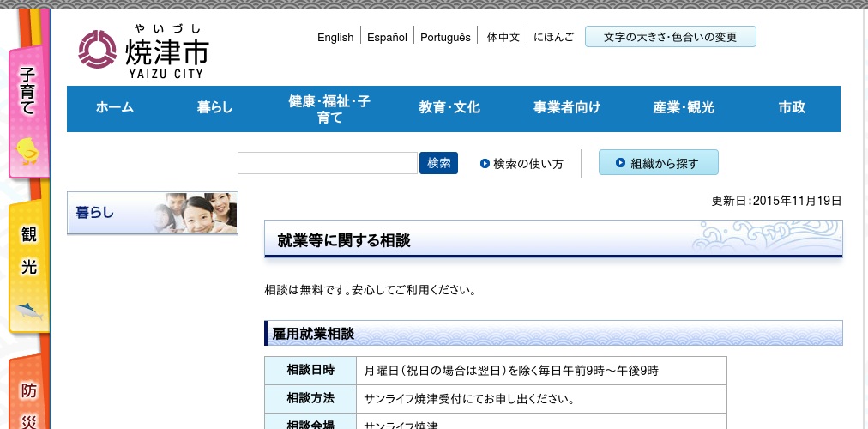The image size is (868, 429).
Task: Select Português language link
Action: 445,37
